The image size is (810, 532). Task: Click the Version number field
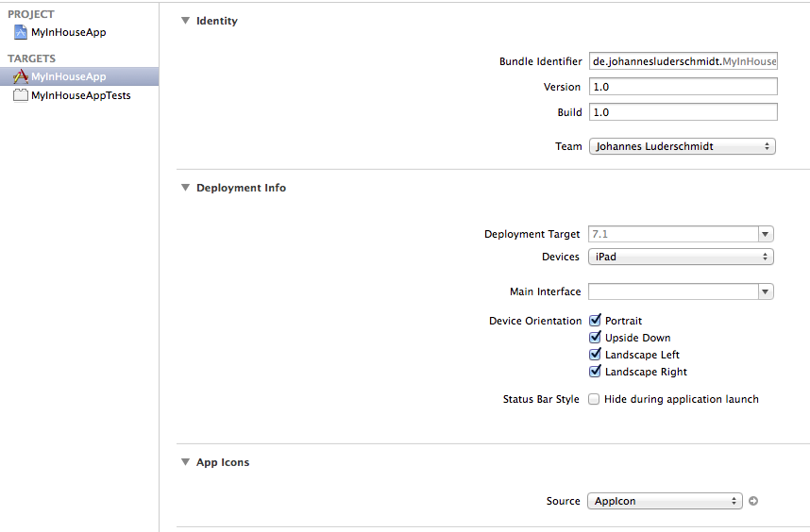(683, 87)
